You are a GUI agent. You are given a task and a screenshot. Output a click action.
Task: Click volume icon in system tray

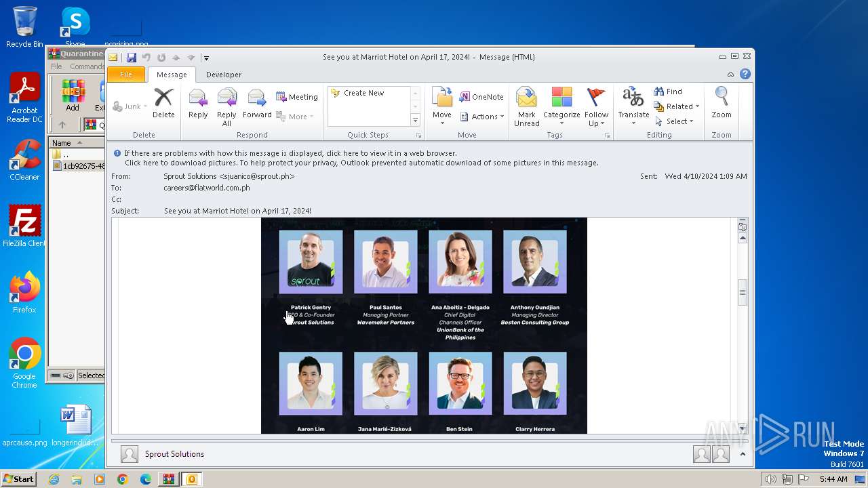(770, 479)
